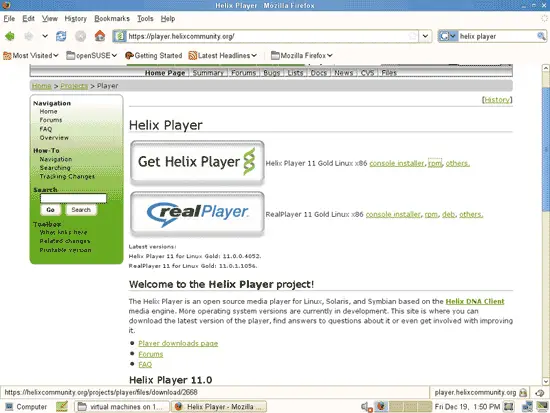The image size is (550, 413).
Task: Follow the Home breadcrumb link
Action: (41, 86)
